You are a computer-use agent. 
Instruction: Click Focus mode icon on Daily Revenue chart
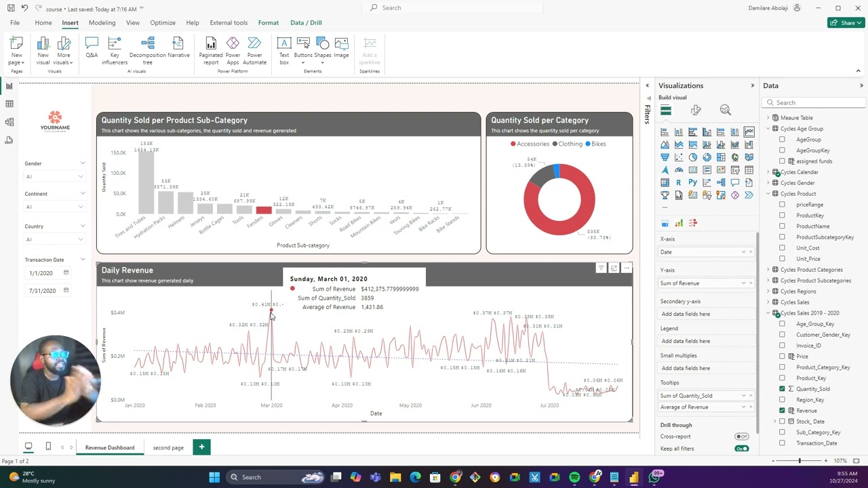click(x=614, y=268)
